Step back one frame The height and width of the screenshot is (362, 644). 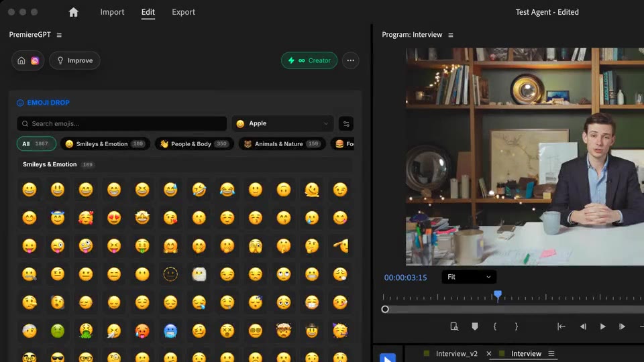[x=583, y=326]
